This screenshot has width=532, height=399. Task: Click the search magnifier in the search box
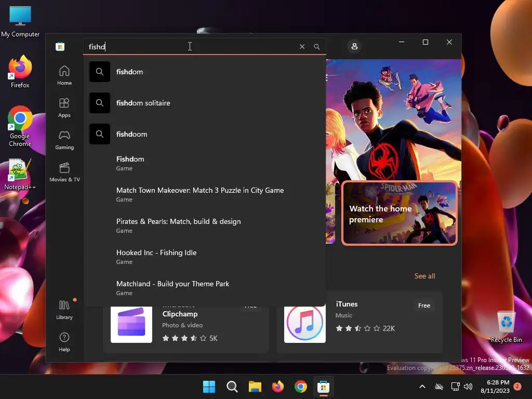pyautogui.click(x=316, y=46)
